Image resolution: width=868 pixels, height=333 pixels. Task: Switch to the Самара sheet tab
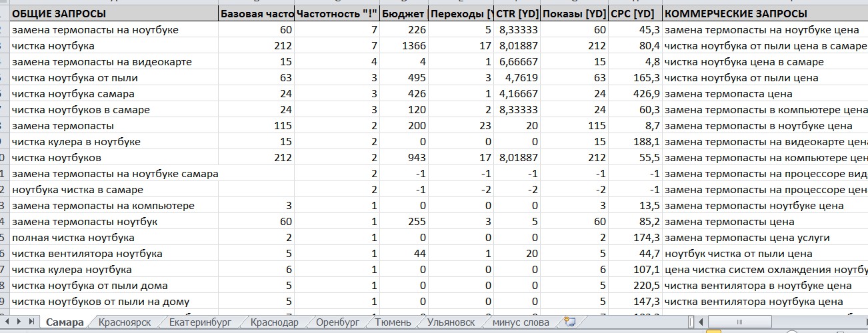pyautogui.click(x=65, y=322)
